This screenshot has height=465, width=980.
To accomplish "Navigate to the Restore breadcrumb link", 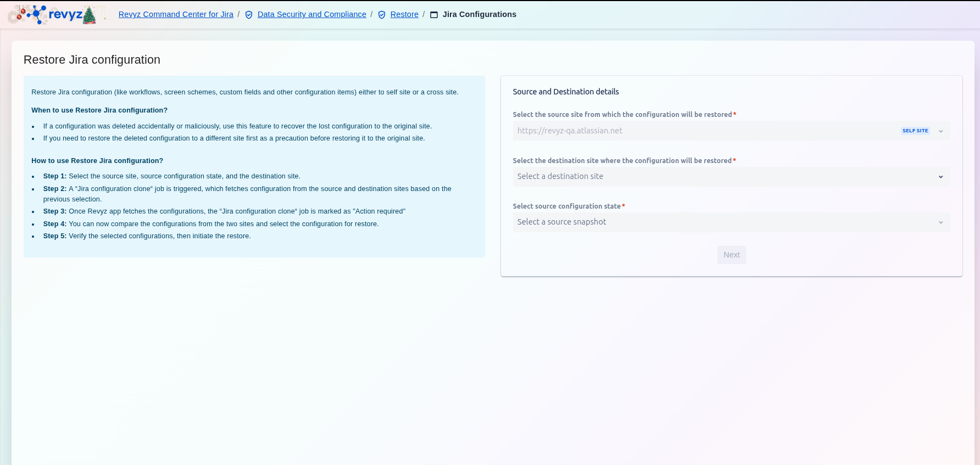I will pos(404,14).
